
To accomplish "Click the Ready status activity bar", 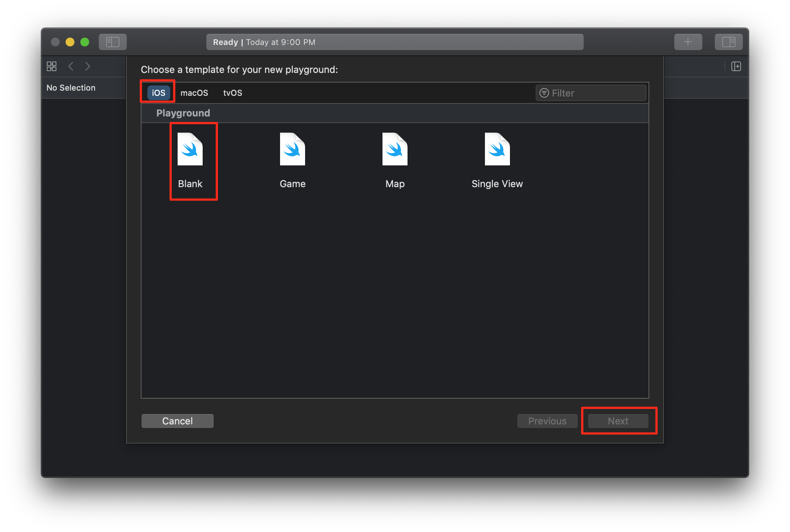I will pyautogui.click(x=395, y=42).
